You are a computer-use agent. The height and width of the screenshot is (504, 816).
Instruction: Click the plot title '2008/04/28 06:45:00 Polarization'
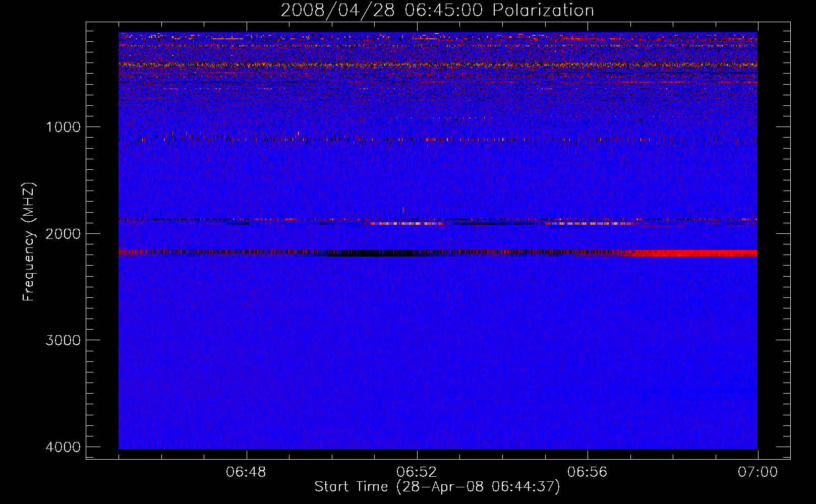[x=437, y=10]
